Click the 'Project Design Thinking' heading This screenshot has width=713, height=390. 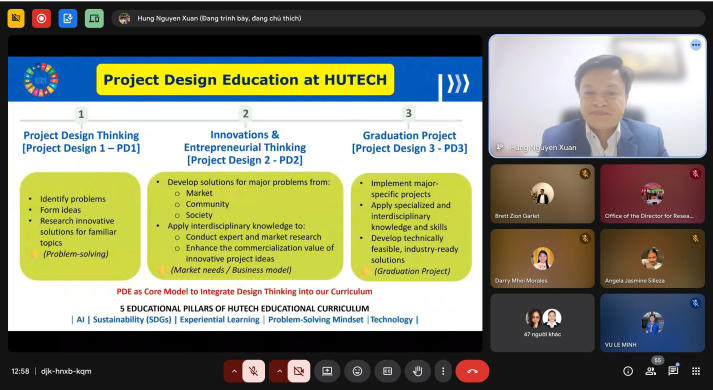point(81,135)
